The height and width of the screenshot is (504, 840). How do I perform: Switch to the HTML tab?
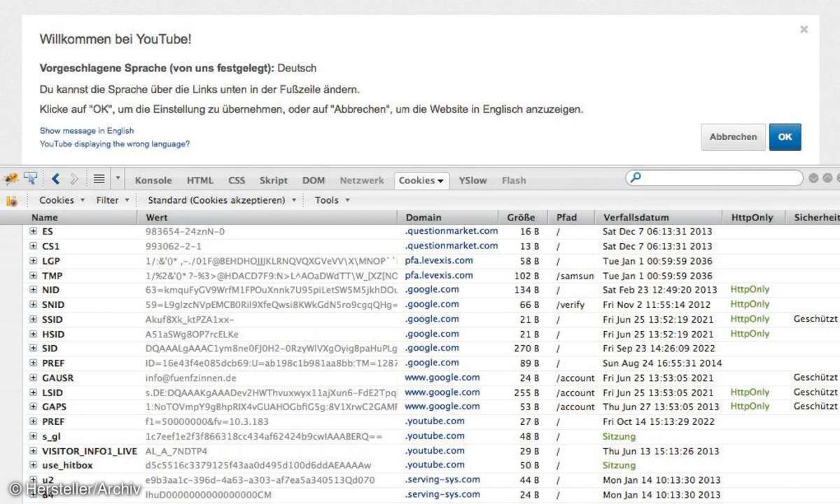200,181
